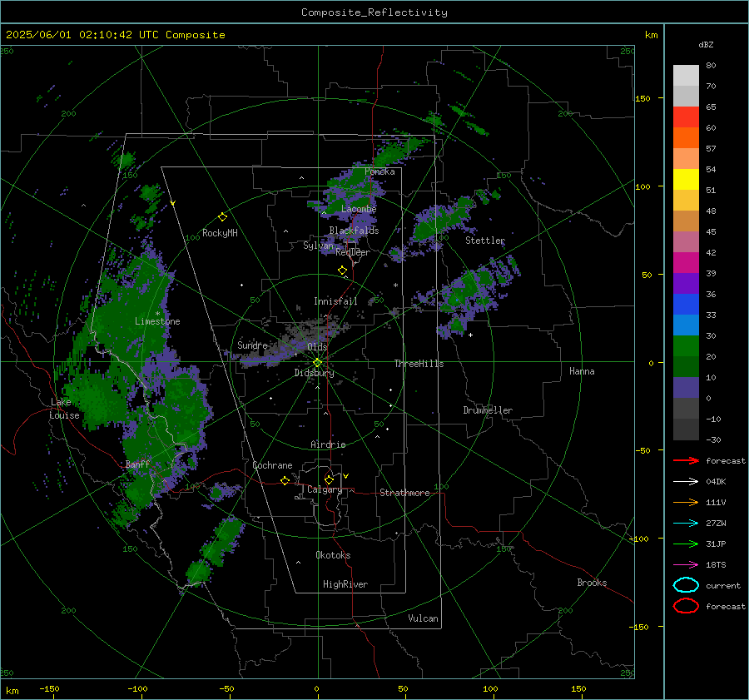This screenshot has height=700, width=749.
Task: Click the 04DK legend label
Action: [716, 482]
